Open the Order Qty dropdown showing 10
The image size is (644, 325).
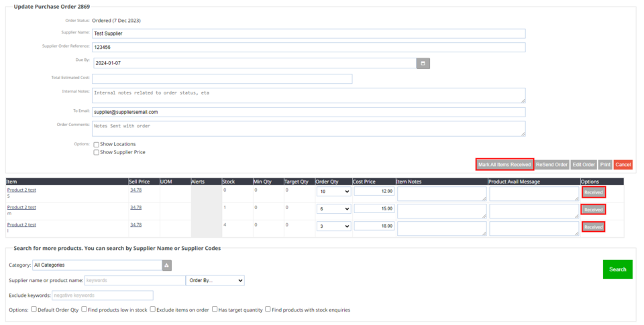click(x=333, y=192)
